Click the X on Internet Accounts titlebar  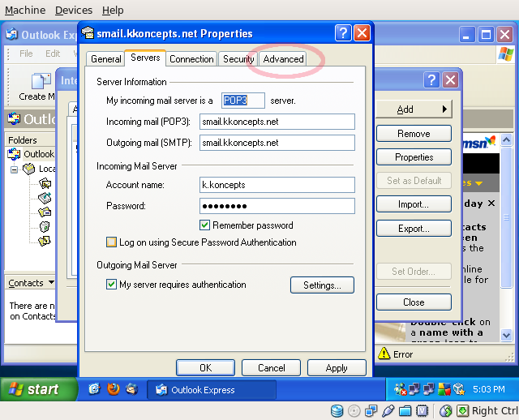tap(450, 80)
